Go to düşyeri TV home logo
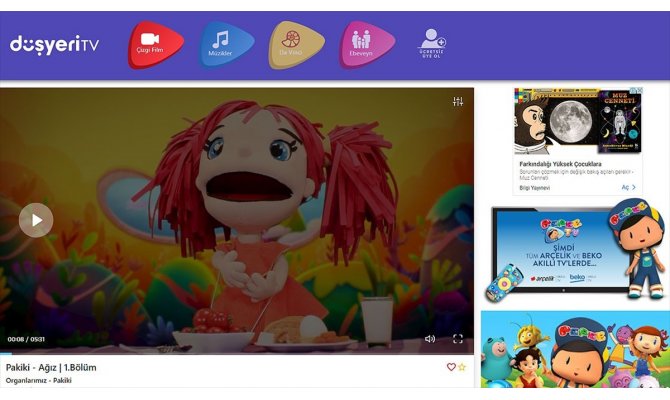The width and height of the screenshot is (670, 400). point(55,45)
